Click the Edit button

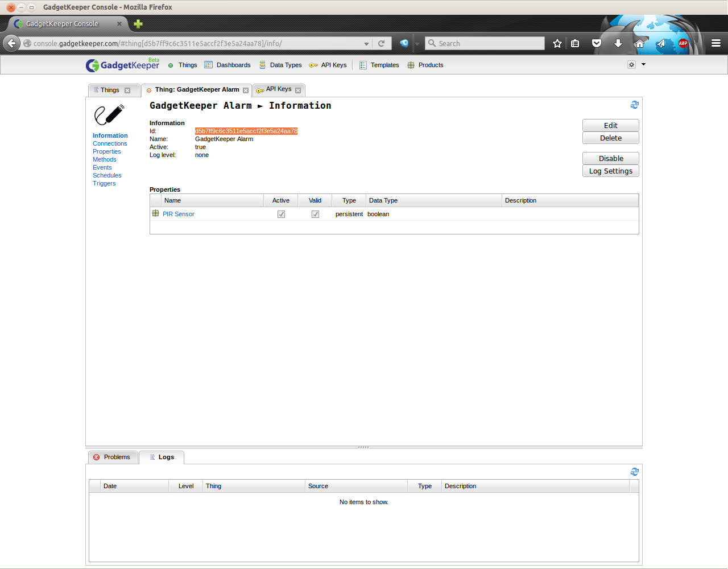[x=611, y=125]
